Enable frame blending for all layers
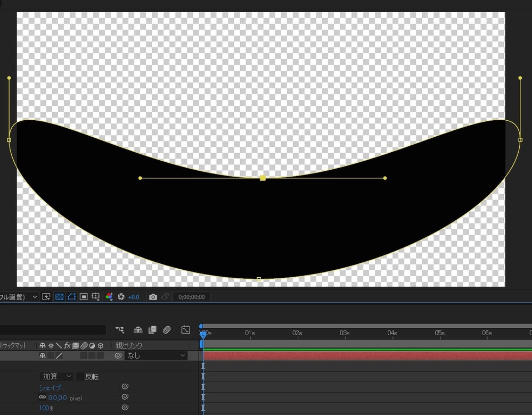Viewport: 532px width, 415px height. click(x=152, y=330)
